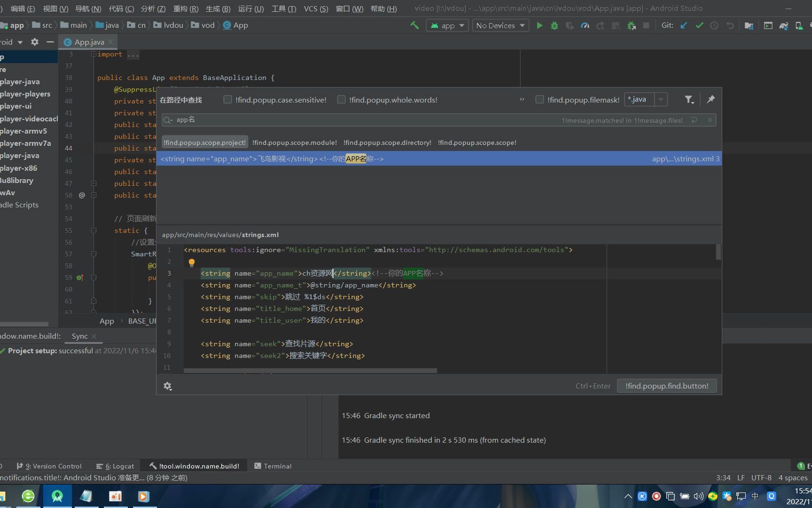
Task: Click Git rollback undo arrow
Action: coord(730,25)
